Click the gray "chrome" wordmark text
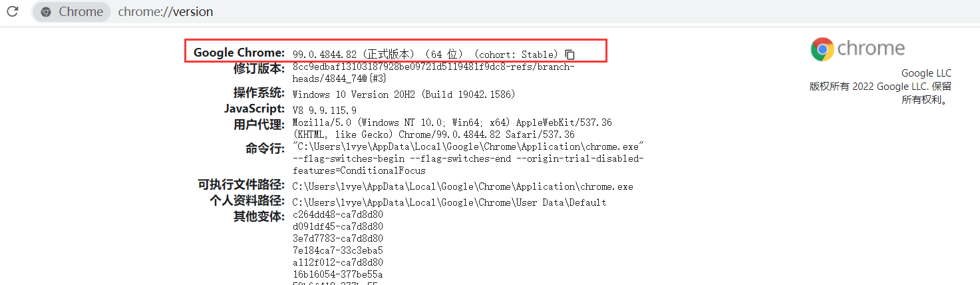 pos(871,49)
